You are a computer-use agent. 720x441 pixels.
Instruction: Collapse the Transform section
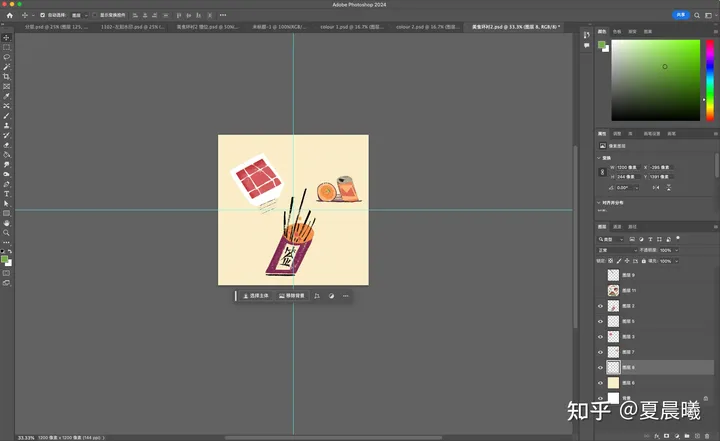(599, 158)
